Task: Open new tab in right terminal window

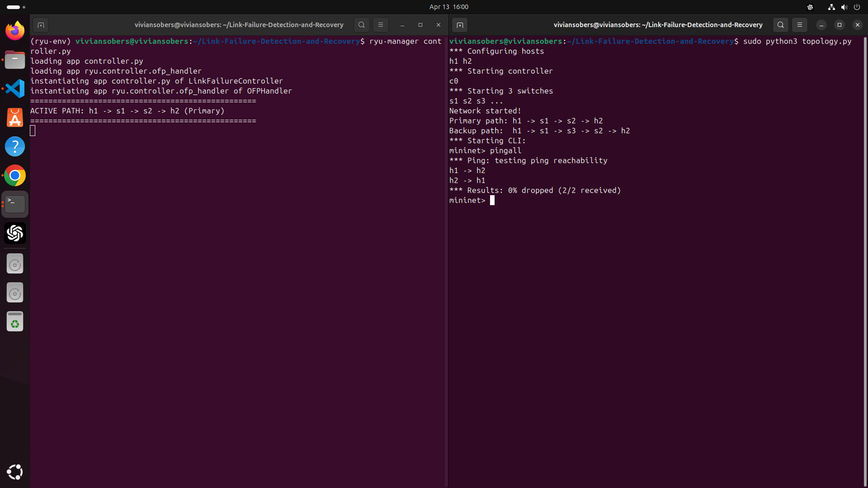Action: point(460,25)
